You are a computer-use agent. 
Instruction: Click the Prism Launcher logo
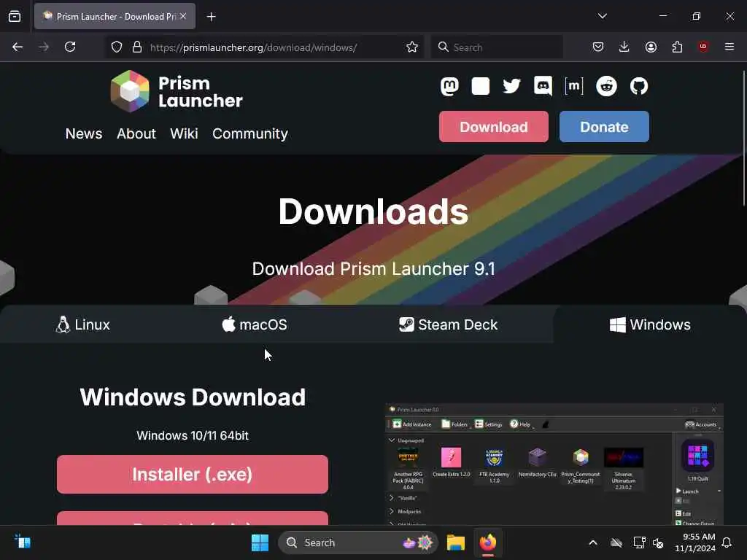pyautogui.click(x=177, y=91)
